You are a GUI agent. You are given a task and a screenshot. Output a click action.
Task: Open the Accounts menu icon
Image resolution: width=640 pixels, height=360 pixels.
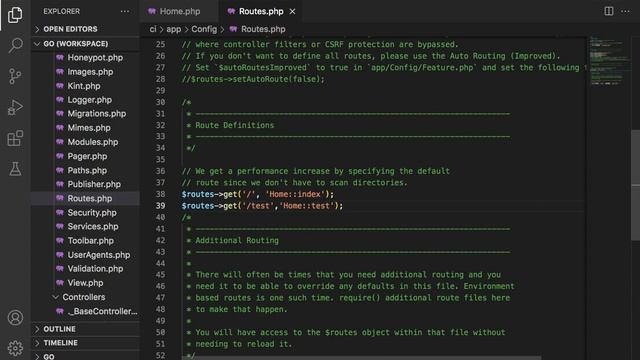[15, 318]
